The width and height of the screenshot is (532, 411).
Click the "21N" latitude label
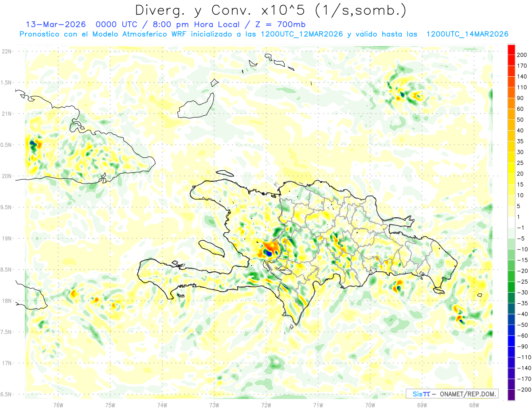click(7, 114)
